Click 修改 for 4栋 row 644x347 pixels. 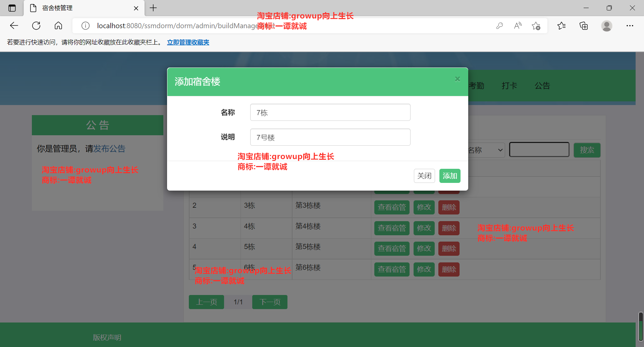[424, 228]
